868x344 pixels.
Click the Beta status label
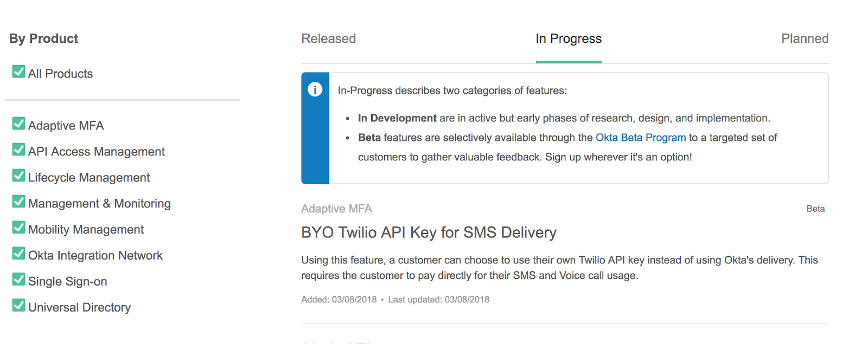point(815,209)
